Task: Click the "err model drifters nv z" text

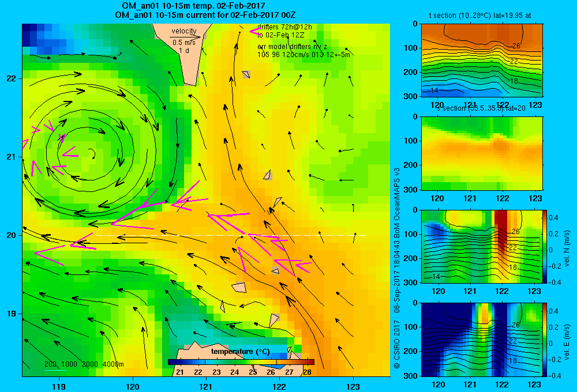Action: (292, 47)
